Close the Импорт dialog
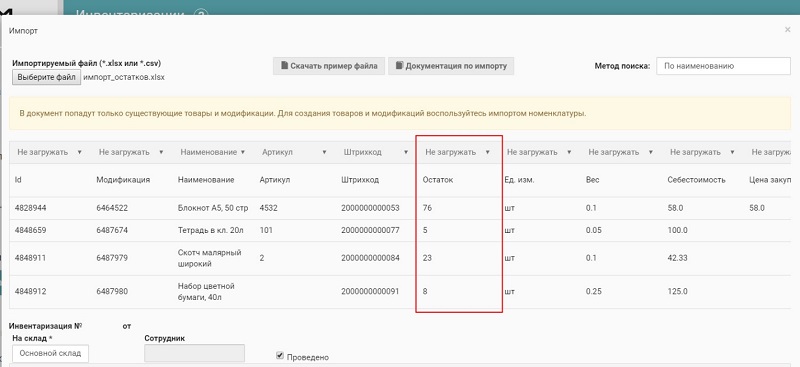The height and width of the screenshot is (367, 800). click(787, 30)
